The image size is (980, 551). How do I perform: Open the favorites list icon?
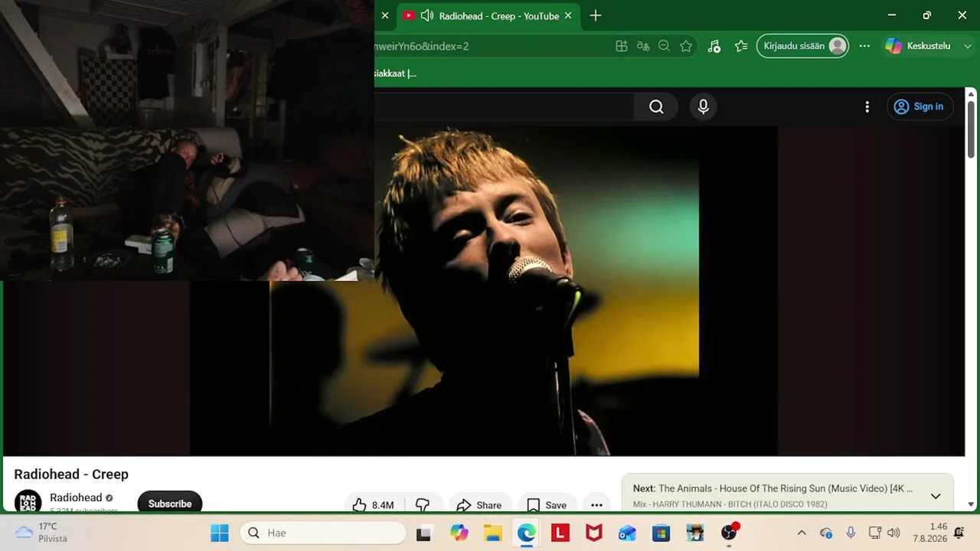(740, 46)
